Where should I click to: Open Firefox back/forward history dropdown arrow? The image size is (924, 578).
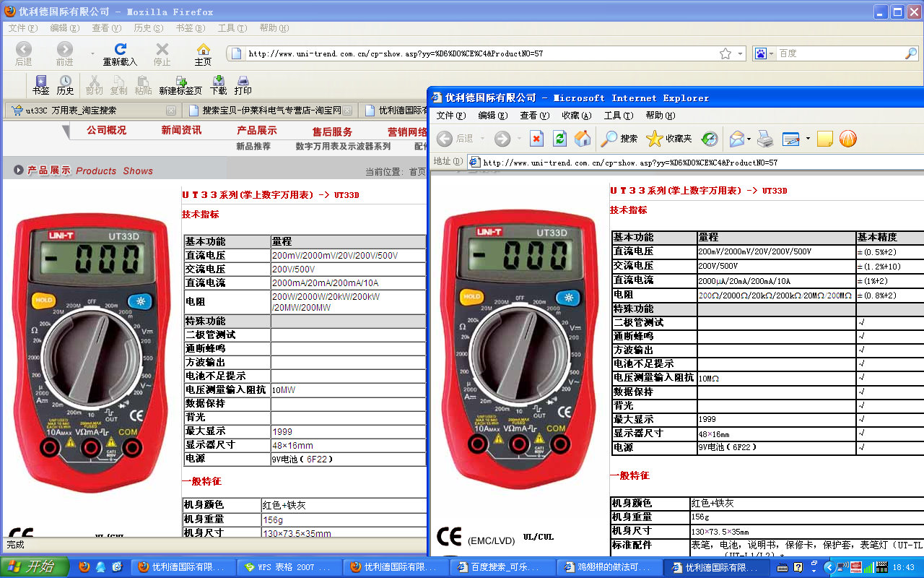[x=92, y=54]
